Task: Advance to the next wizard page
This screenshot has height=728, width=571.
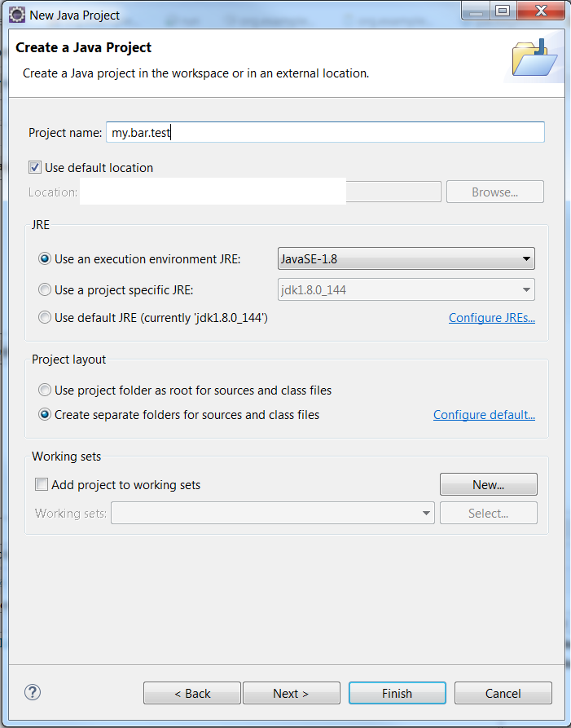Action: [292, 693]
